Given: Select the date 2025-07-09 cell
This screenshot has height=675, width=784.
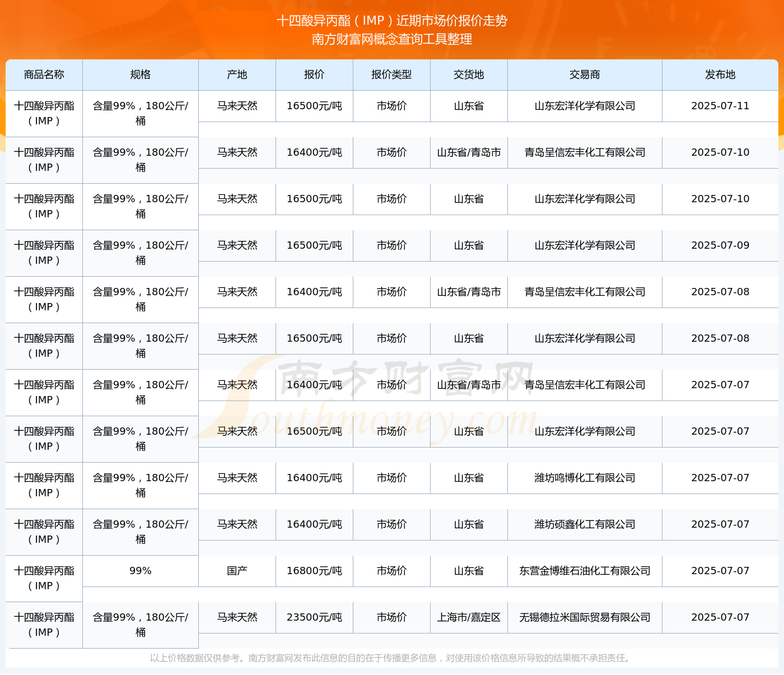Looking at the screenshot, I should pos(720,245).
